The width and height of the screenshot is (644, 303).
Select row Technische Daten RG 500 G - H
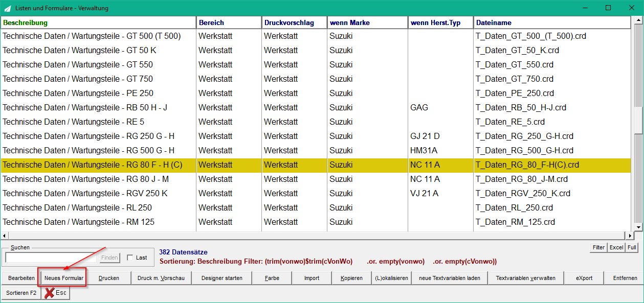coord(316,150)
